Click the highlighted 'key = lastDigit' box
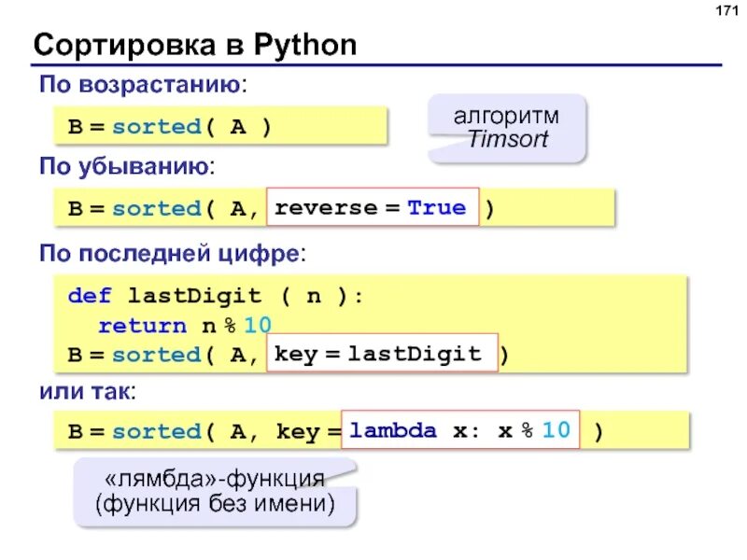 coord(382,353)
